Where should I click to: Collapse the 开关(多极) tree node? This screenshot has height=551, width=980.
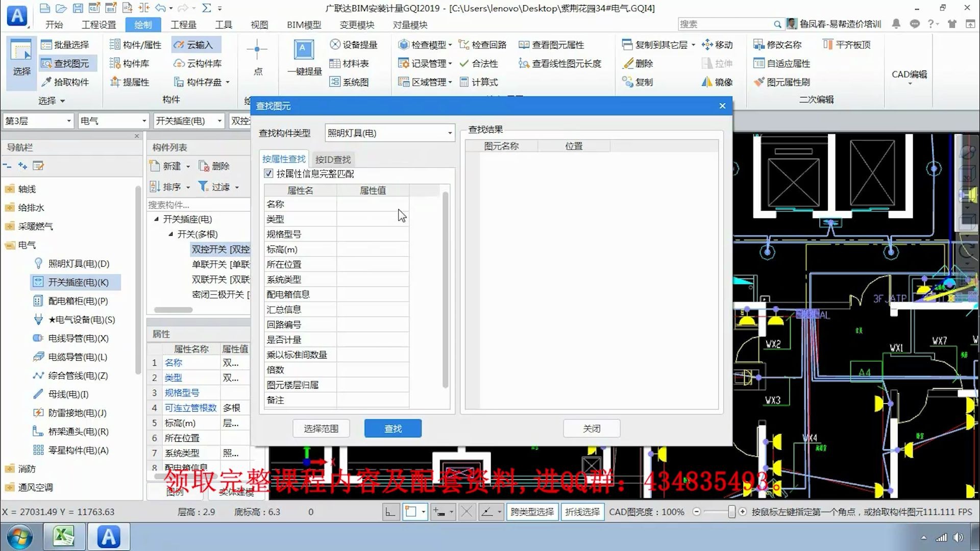coord(171,234)
